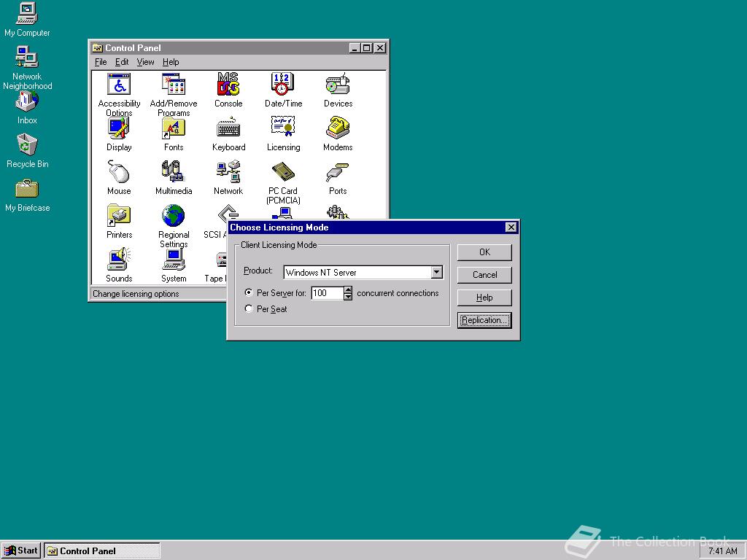Open the Start menu
The image size is (747, 560).
21,551
